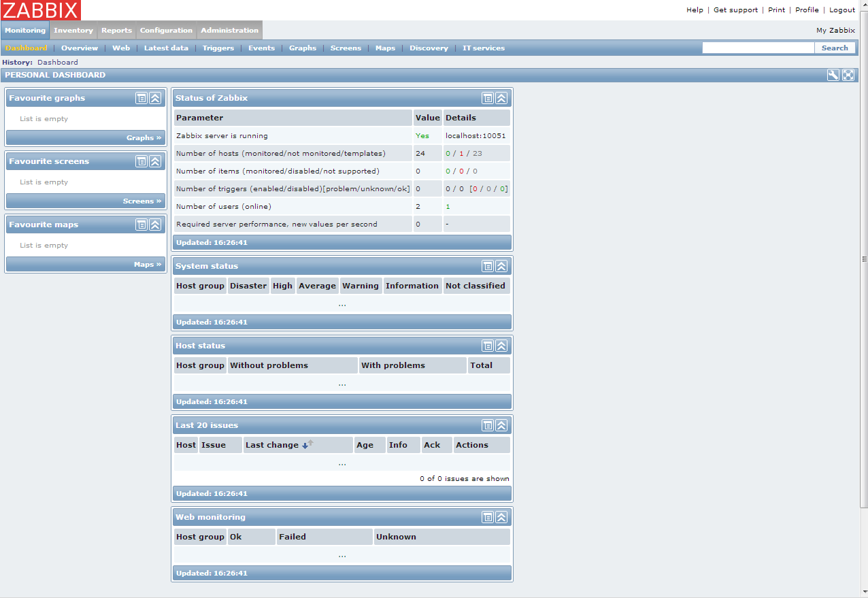Open the Inventory main tab

(x=73, y=30)
